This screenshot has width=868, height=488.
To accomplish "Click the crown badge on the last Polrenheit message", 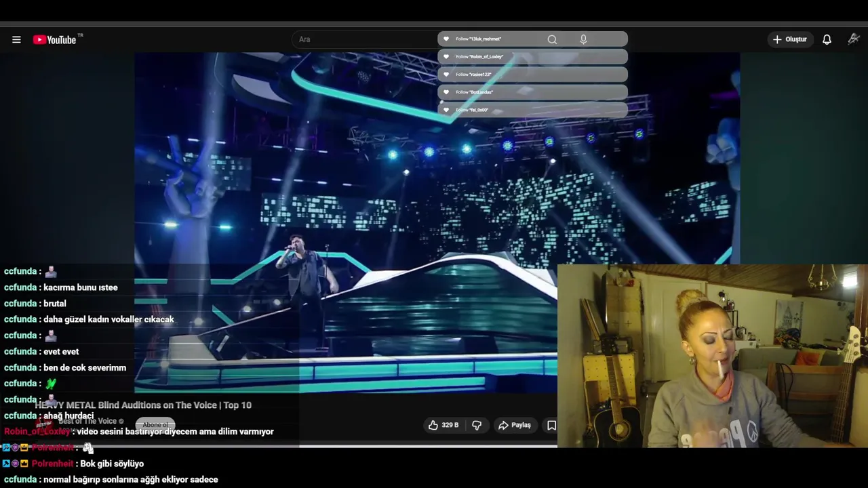I will 24,464.
